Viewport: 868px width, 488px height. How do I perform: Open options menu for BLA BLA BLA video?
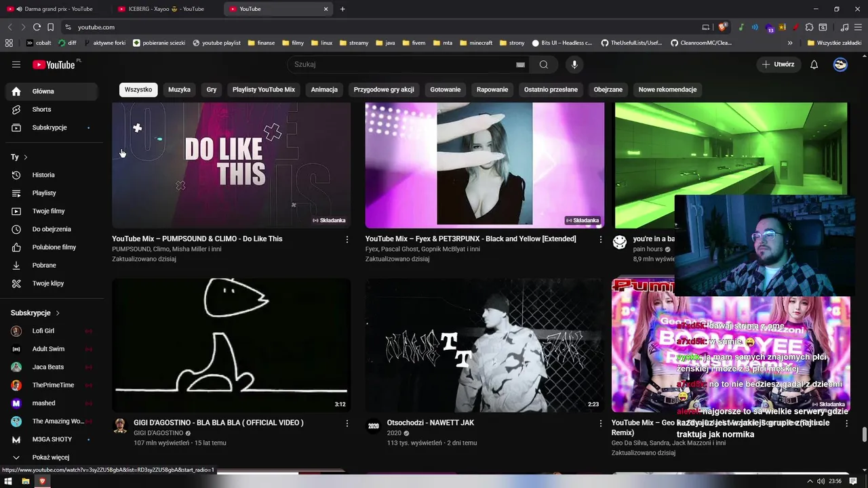pos(347,423)
